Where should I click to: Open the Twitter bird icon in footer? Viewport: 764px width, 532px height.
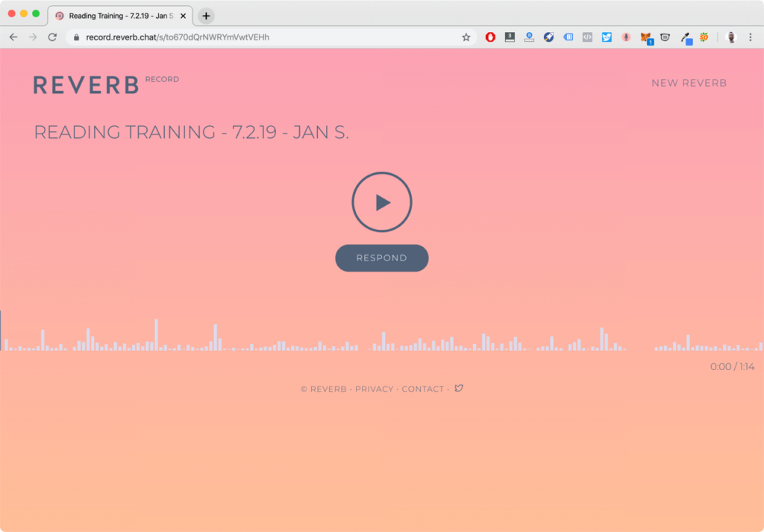click(x=459, y=388)
